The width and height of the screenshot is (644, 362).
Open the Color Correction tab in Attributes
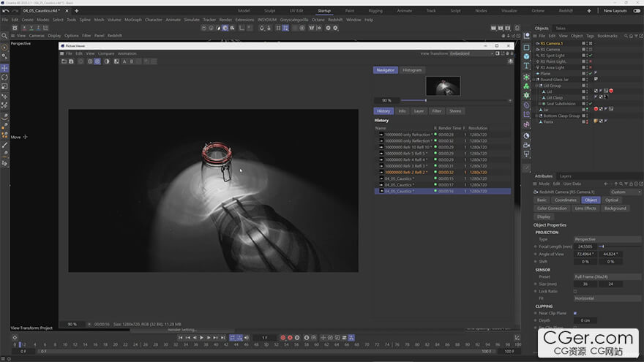pos(552,208)
